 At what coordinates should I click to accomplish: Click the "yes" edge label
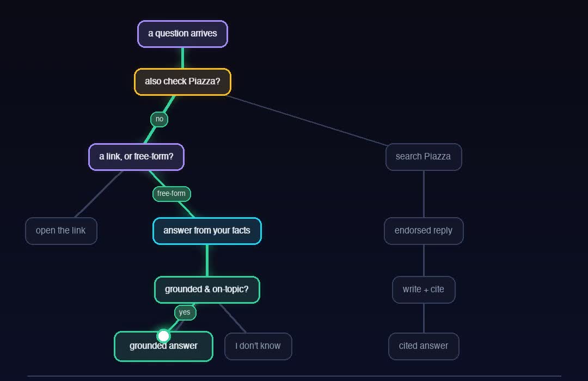pos(185,313)
